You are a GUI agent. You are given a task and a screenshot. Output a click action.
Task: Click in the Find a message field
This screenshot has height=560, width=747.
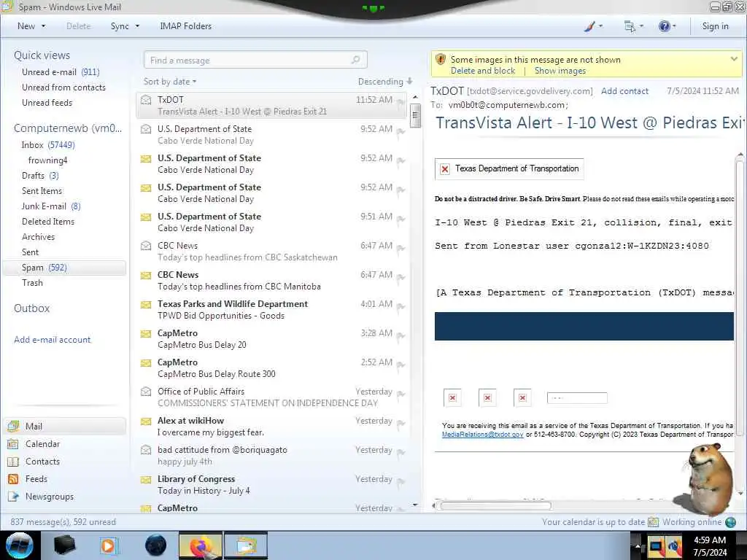click(x=255, y=60)
